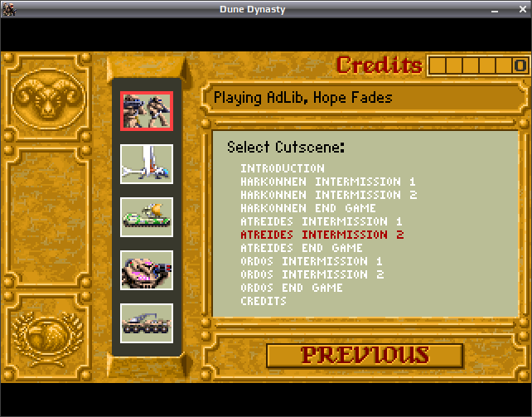Select the rocket launch pad icon
Screen dimensions: 532x417
pos(147,164)
